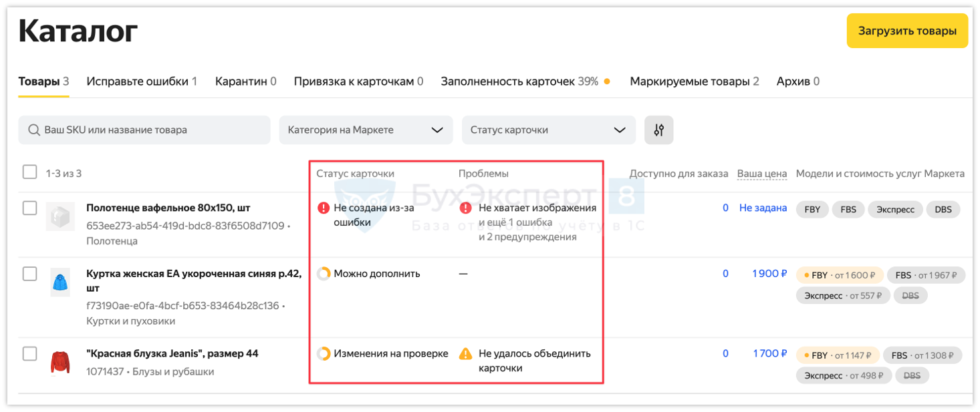Click the struck-through DBS tag in Куртка row
The width and height of the screenshot is (980, 412).
[910, 296]
